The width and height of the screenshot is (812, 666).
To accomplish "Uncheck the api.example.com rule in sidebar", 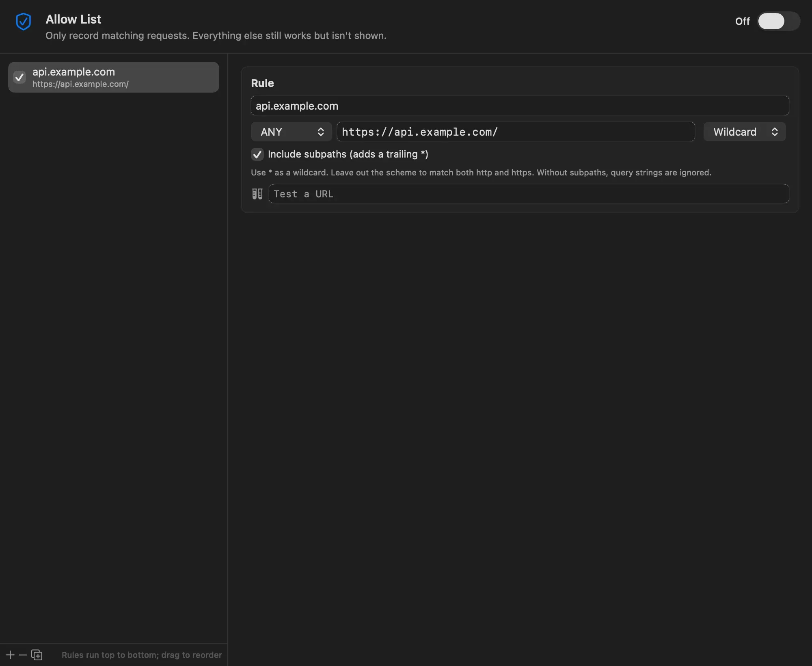I will [x=19, y=77].
